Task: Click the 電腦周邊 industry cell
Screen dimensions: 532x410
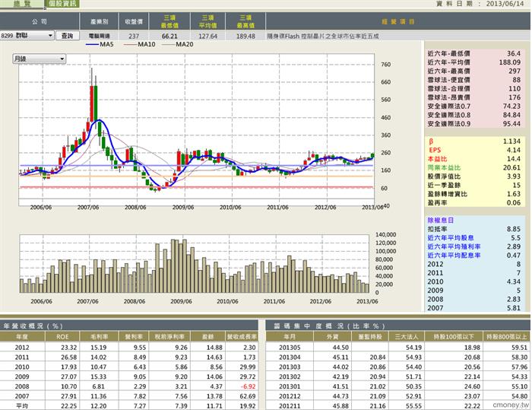Action: click(x=99, y=36)
